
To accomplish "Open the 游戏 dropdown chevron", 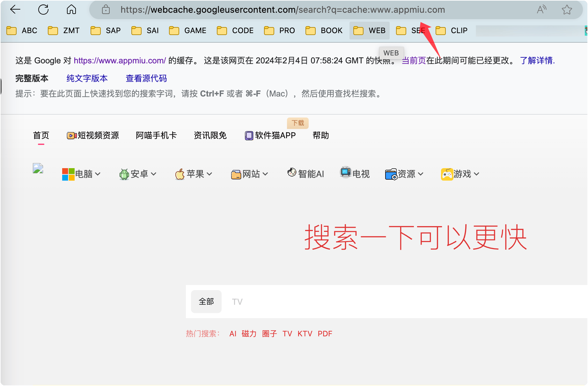I will [476, 175].
